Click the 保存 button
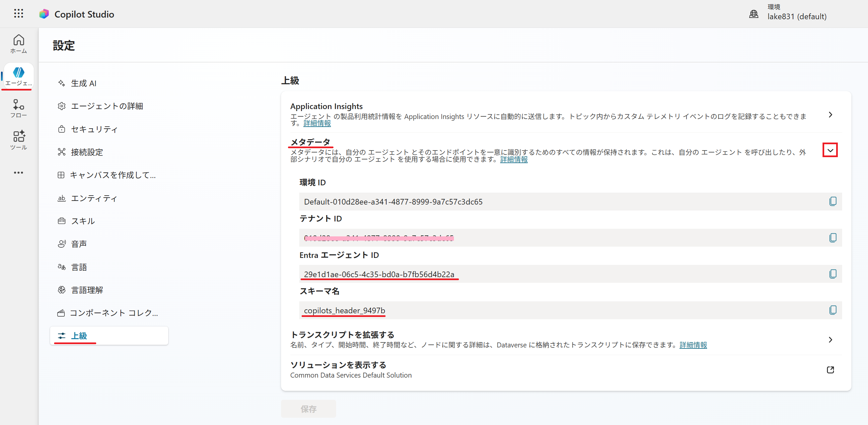The width and height of the screenshot is (868, 425). pyautogui.click(x=308, y=409)
